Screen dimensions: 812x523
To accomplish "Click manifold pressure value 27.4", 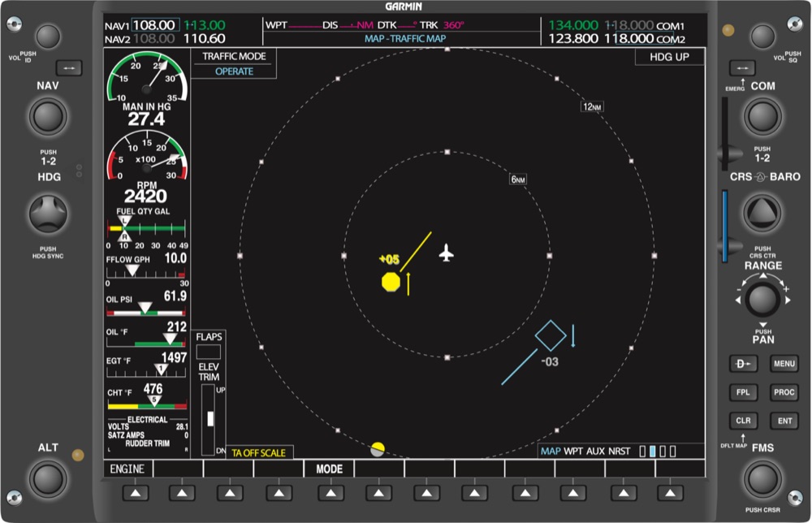I will pos(146,119).
